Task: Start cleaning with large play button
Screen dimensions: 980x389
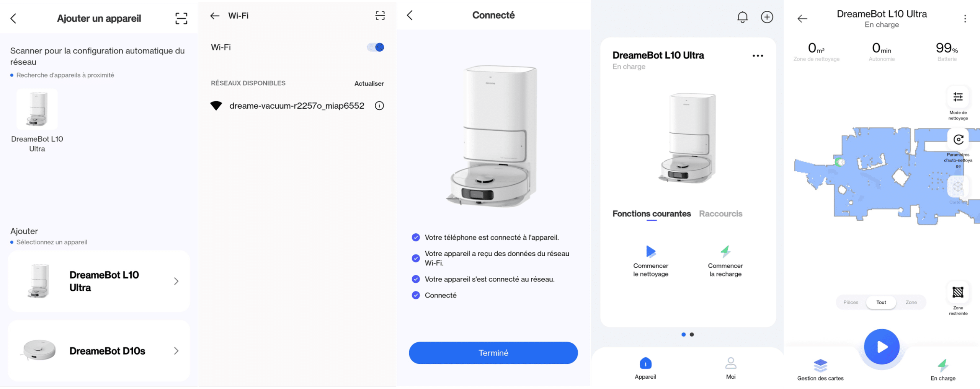Action: [x=882, y=347]
